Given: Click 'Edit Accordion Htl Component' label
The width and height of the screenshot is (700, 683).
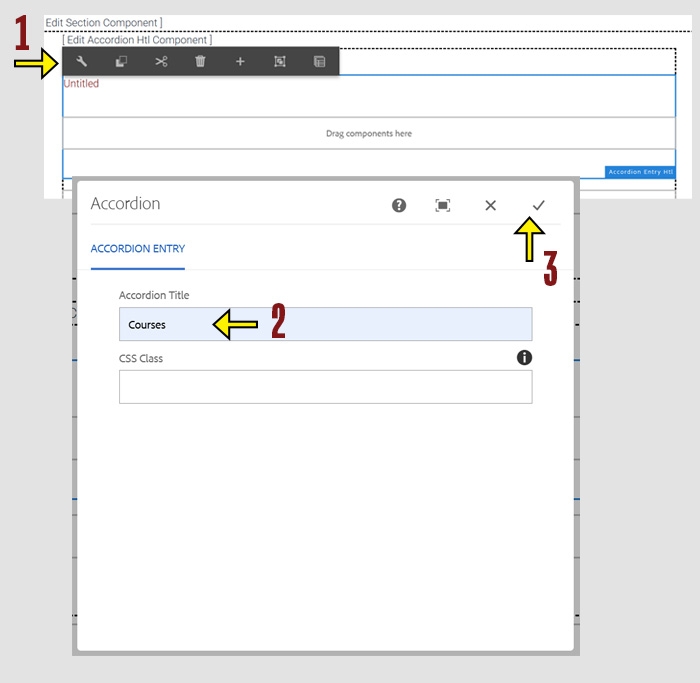Looking at the screenshot, I should pyautogui.click(x=137, y=40).
